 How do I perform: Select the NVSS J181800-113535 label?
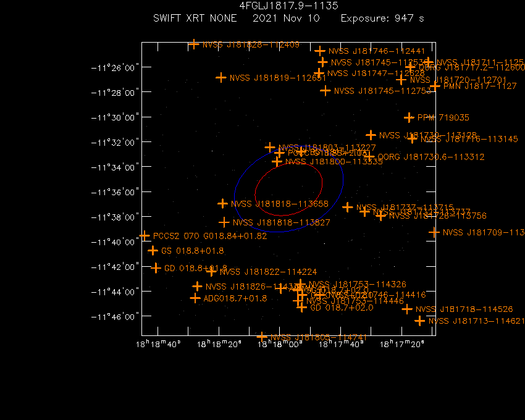334,162
